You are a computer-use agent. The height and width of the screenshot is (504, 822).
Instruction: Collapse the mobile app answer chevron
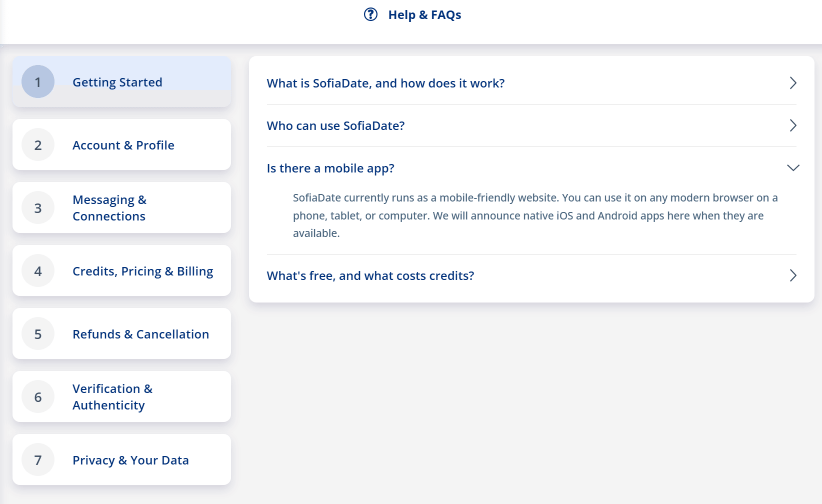[x=793, y=168]
